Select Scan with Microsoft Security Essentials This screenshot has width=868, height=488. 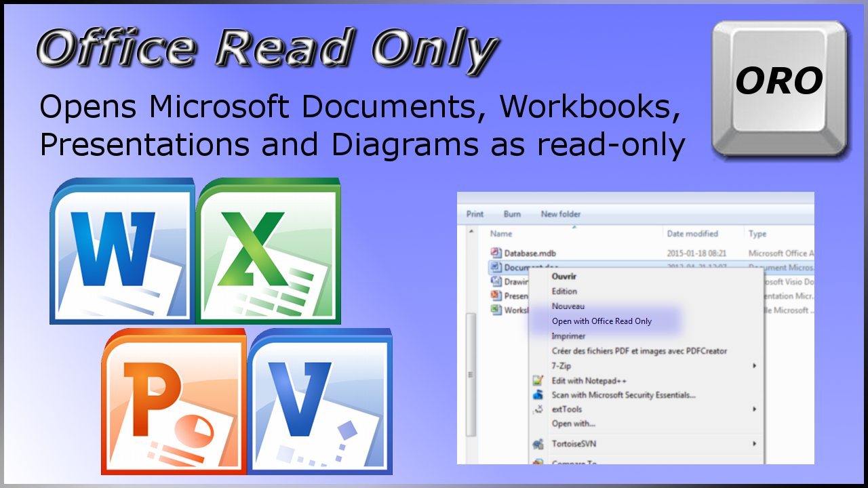pyautogui.click(x=624, y=395)
